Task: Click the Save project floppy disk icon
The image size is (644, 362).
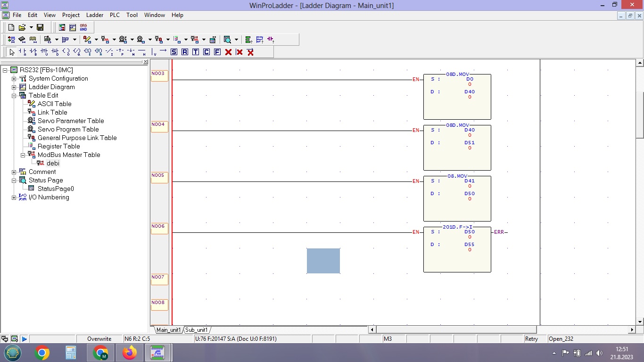Action: pos(40,28)
